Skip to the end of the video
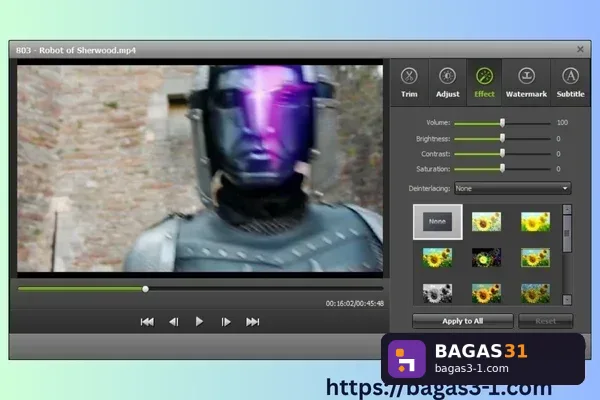This screenshot has height=400, width=600. (253, 322)
